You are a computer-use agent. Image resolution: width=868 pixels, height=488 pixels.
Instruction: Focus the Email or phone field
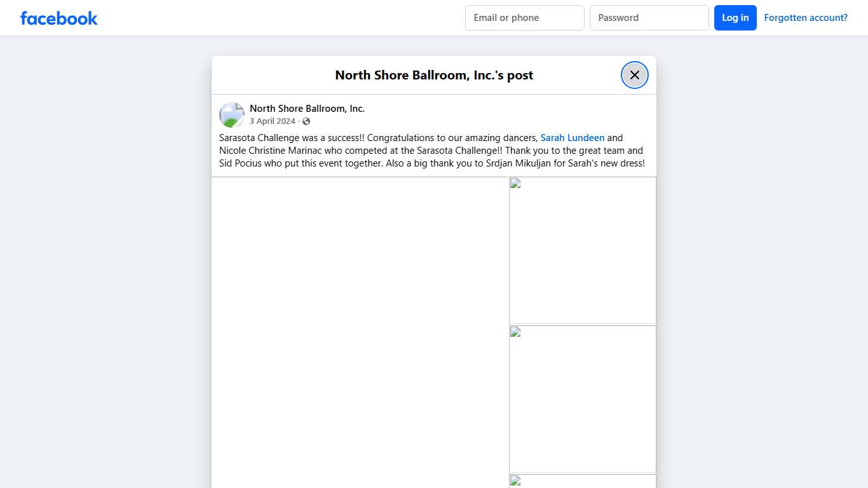[524, 18]
